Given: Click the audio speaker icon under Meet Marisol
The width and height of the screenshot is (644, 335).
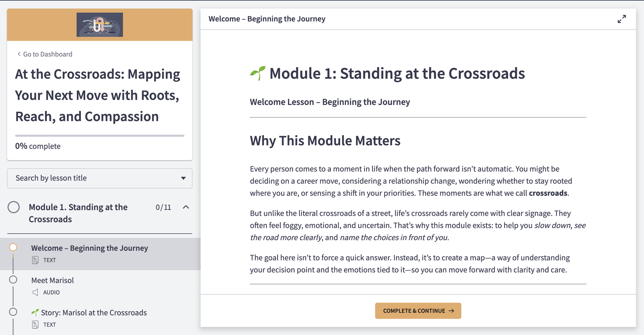Looking at the screenshot, I should pyautogui.click(x=35, y=292).
